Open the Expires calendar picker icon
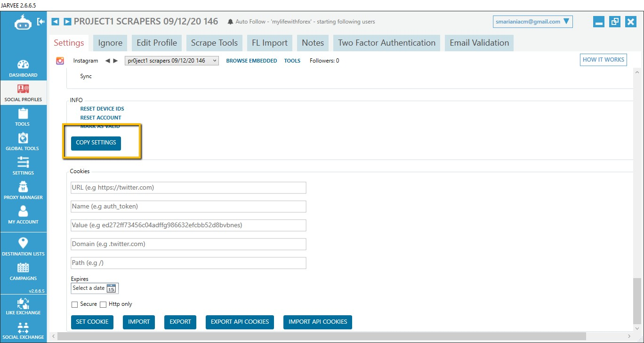644x343 pixels. (111, 288)
